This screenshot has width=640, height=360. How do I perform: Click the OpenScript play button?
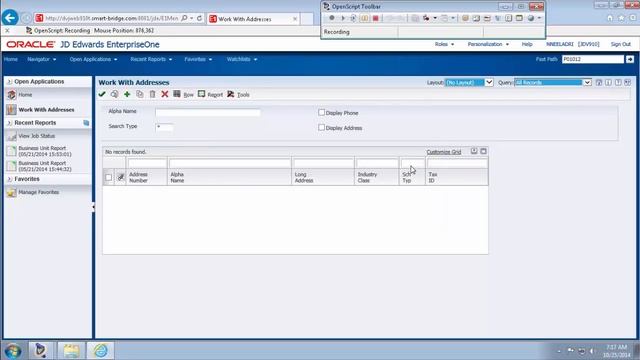tap(343, 18)
